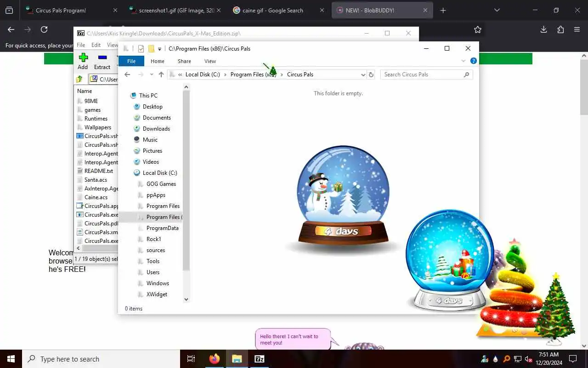Select Downloads in the navigation pane

pyautogui.click(x=156, y=129)
